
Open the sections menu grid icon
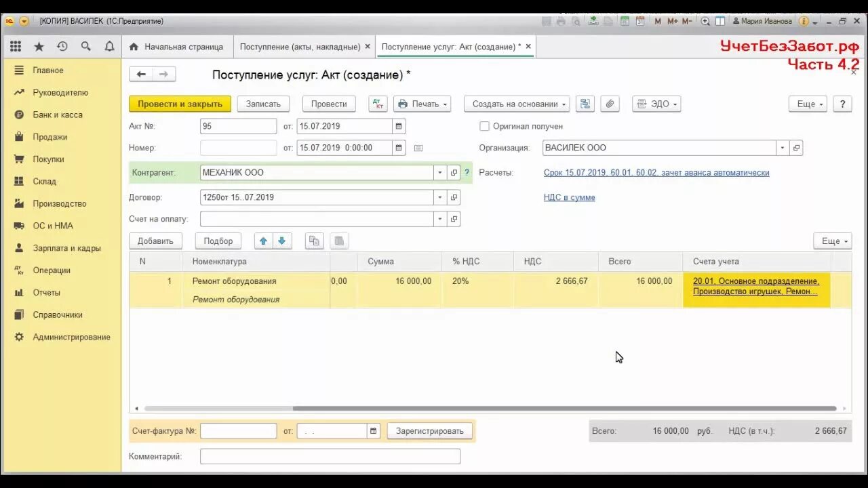click(x=16, y=47)
